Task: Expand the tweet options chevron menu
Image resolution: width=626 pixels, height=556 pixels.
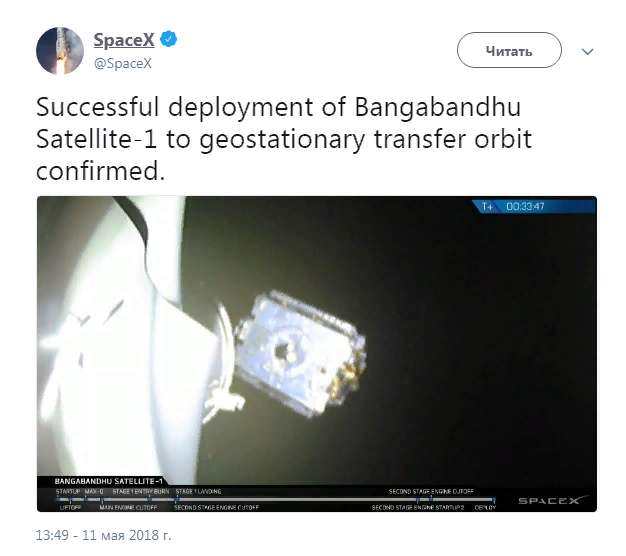Action: [587, 51]
